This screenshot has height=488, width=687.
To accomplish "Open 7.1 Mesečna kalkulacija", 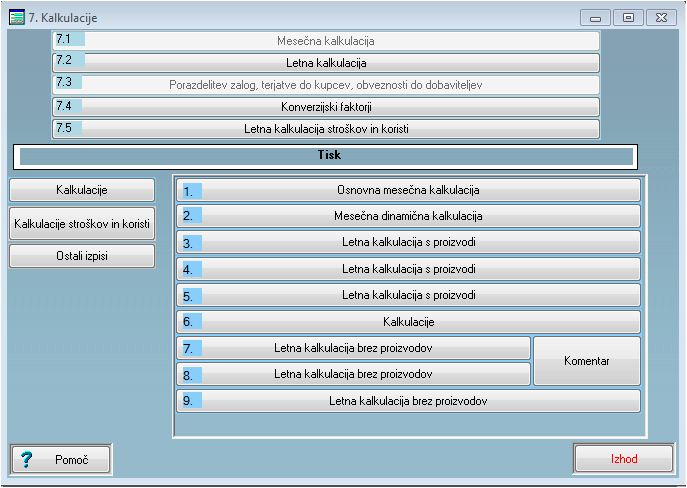I will tap(326, 41).
